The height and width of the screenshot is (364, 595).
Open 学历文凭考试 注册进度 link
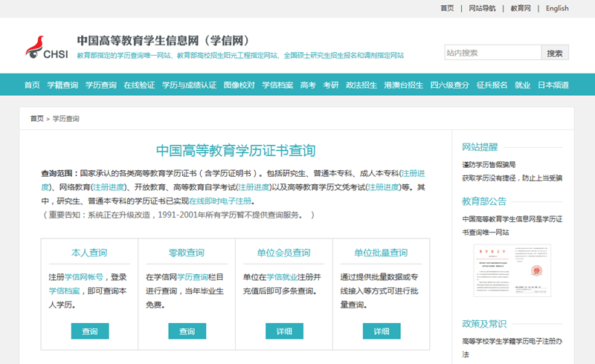coord(384,187)
